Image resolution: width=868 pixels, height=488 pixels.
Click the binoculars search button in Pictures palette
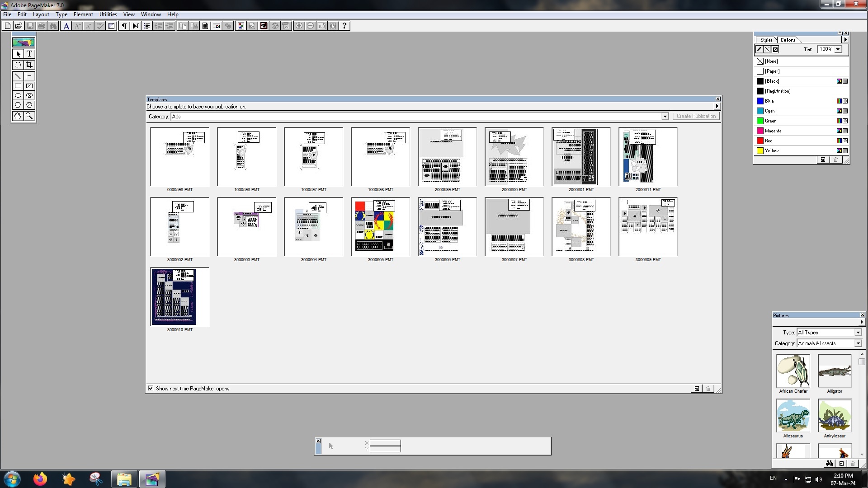829,464
